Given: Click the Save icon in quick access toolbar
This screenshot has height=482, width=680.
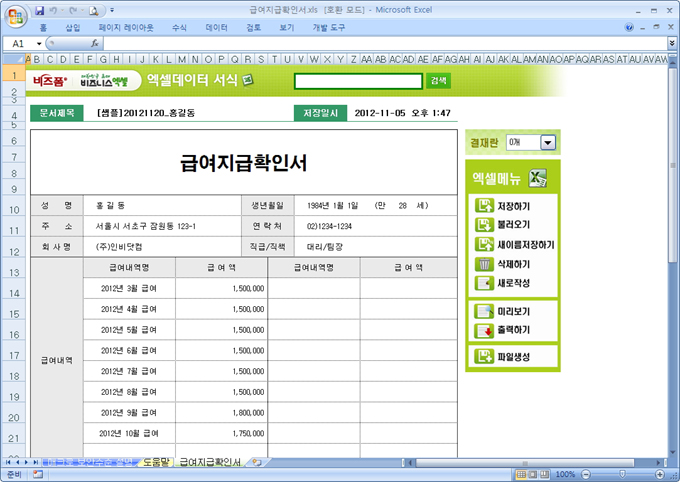Looking at the screenshot, I should point(39,10).
